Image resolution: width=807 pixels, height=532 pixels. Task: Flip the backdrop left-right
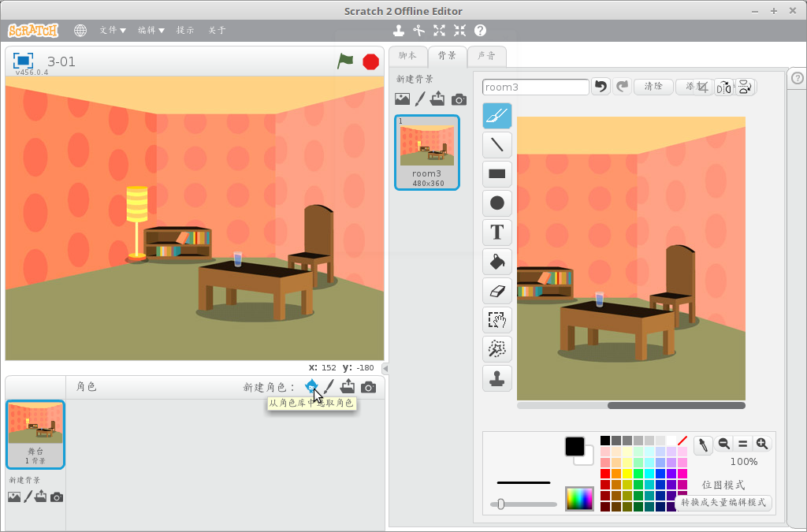click(x=723, y=87)
